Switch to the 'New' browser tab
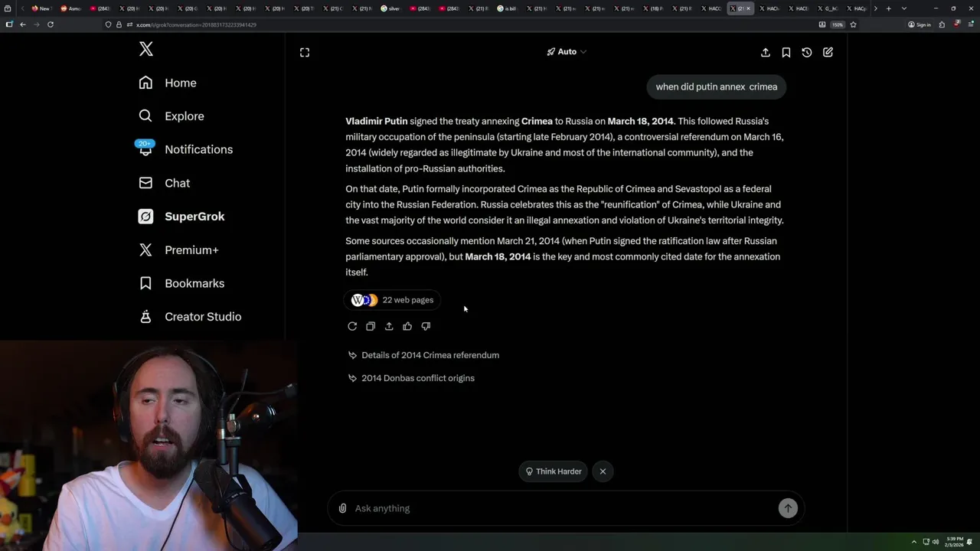Image resolution: width=980 pixels, height=551 pixels. (x=41, y=8)
